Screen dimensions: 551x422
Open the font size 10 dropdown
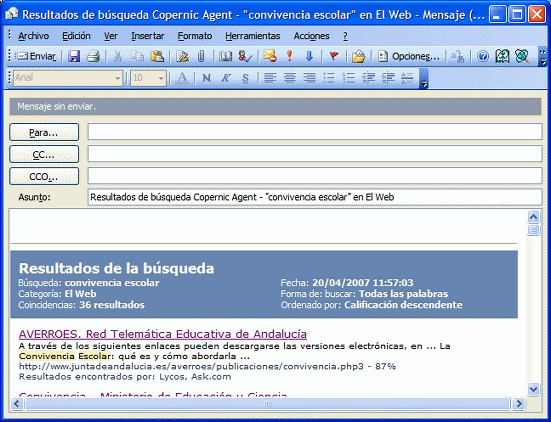pos(161,78)
